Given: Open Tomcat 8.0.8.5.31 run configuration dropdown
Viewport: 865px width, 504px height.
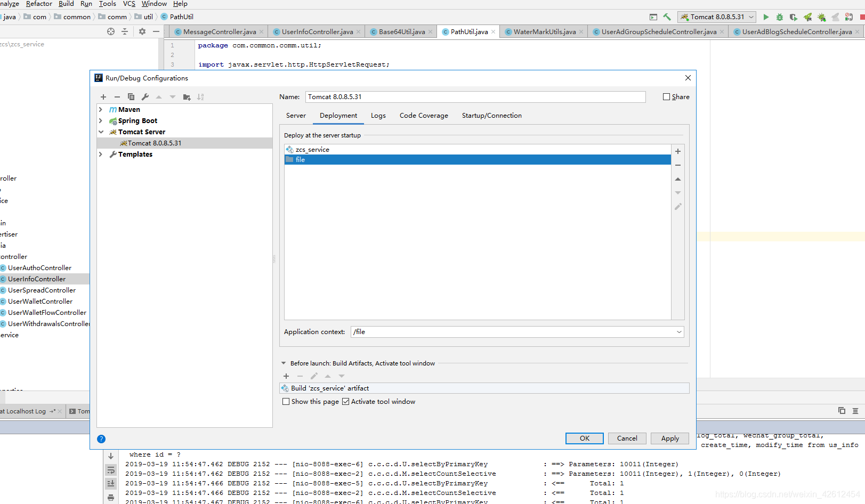Looking at the screenshot, I should coord(717,17).
